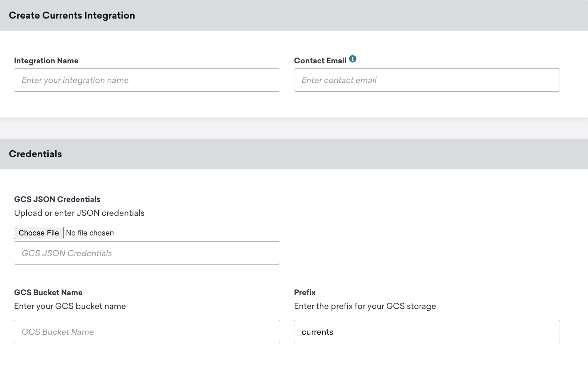The image size is (588, 369).
Task: Click Enter your GCS bucket name text
Action: (70, 306)
